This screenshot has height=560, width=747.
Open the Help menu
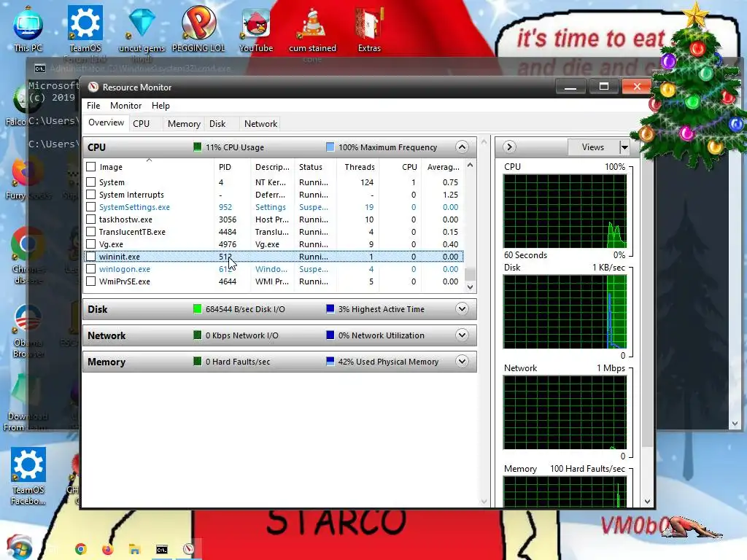(x=160, y=106)
